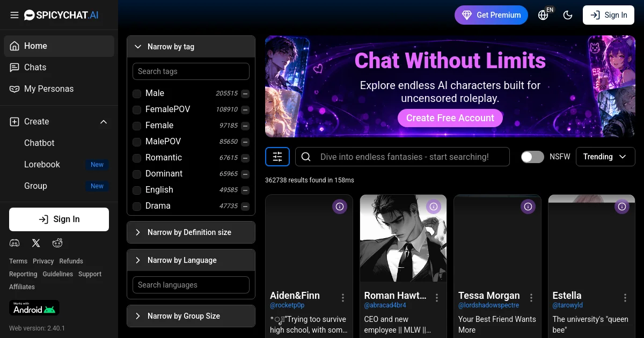The width and height of the screenshot is (644, 338).
Task: Open options menu for Roman Hawt
Action: [x=437, y=298]
